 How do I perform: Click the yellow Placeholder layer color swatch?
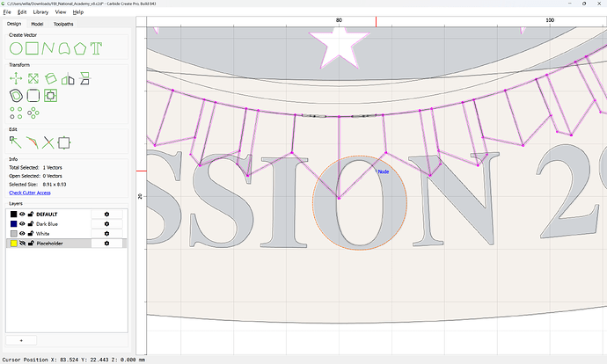point(13,244)
